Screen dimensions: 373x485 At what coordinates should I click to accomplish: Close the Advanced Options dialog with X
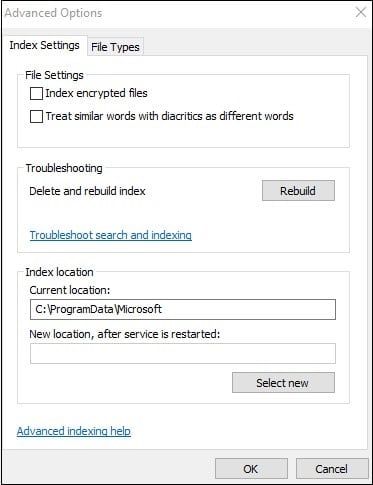coord(361,13)
